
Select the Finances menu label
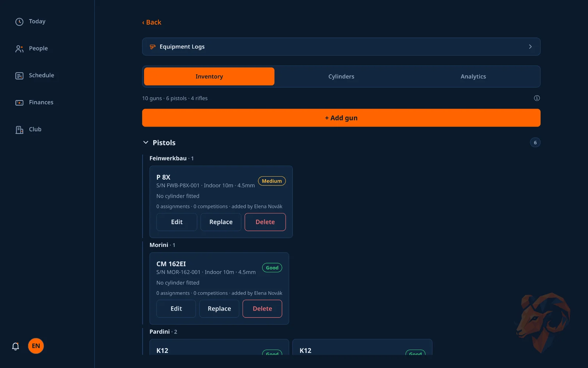point(41,102)
